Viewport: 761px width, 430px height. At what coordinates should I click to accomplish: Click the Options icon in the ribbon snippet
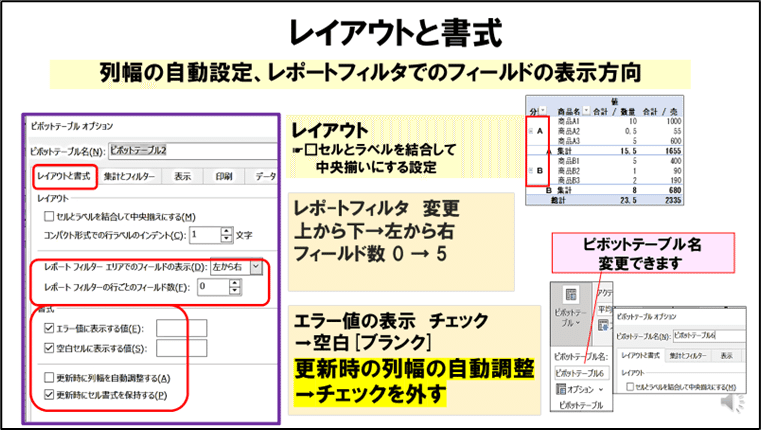click(x=561, y=389)
